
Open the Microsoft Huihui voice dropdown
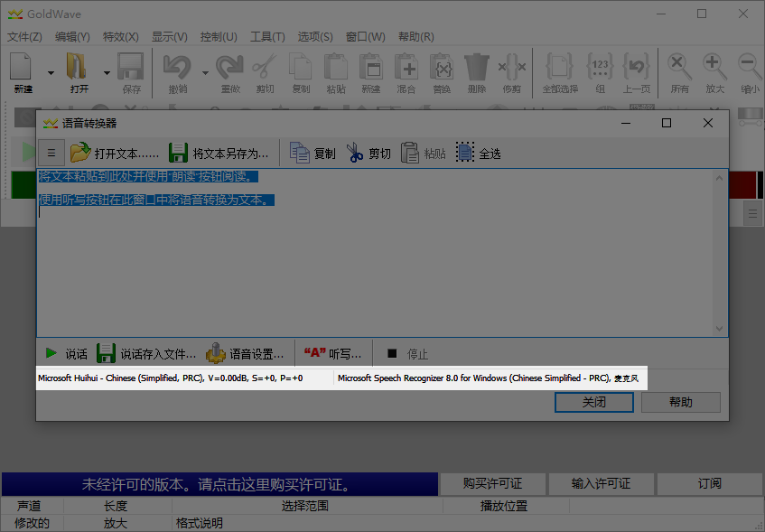click(x=183, y=377)
